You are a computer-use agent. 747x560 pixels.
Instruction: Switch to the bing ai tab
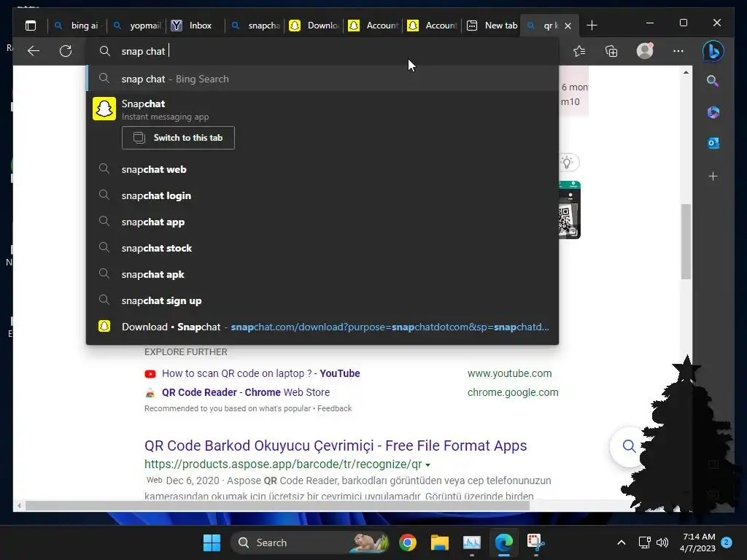pos(77,26)
